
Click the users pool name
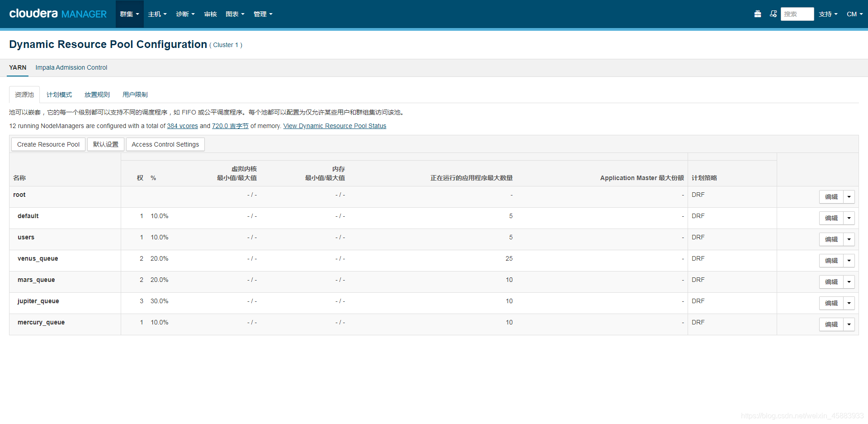26,237
